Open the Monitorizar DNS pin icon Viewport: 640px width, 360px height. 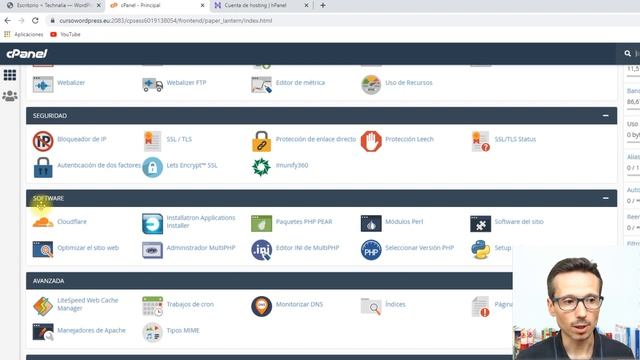(262, 306)
